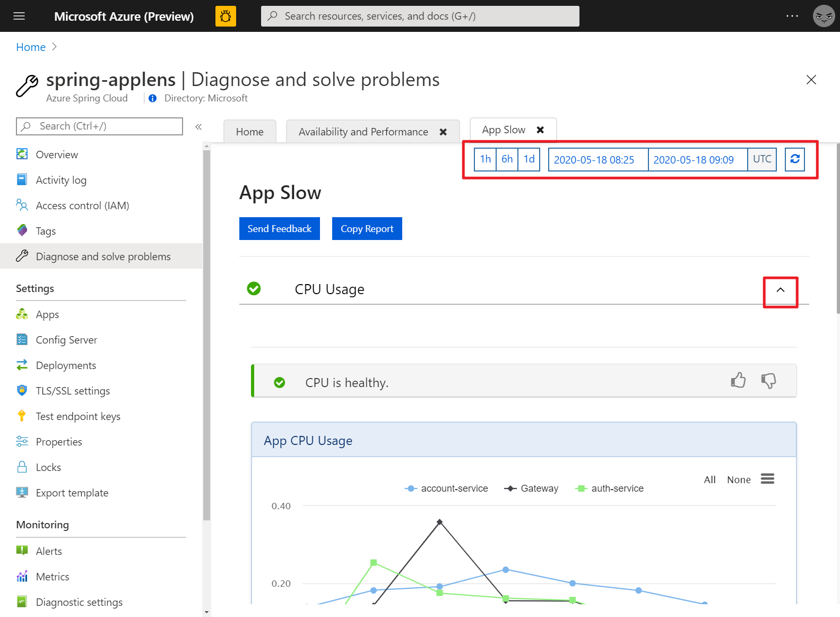Click the Alerts icon under Monitoring
The image size is (840, 617).
22,551
